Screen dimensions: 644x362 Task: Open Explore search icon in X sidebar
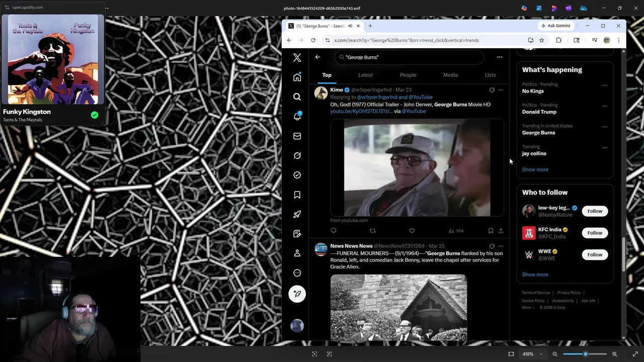pos(297,97)
